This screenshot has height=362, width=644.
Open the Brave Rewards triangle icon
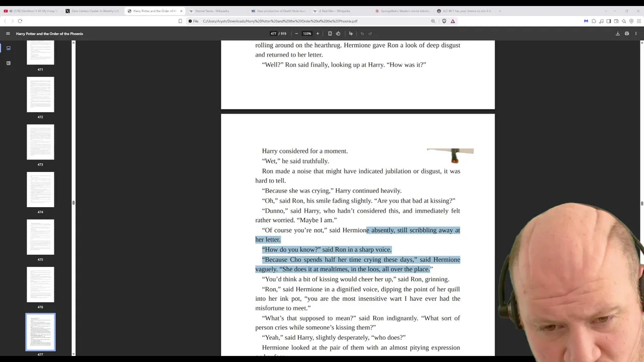[453, 21]
